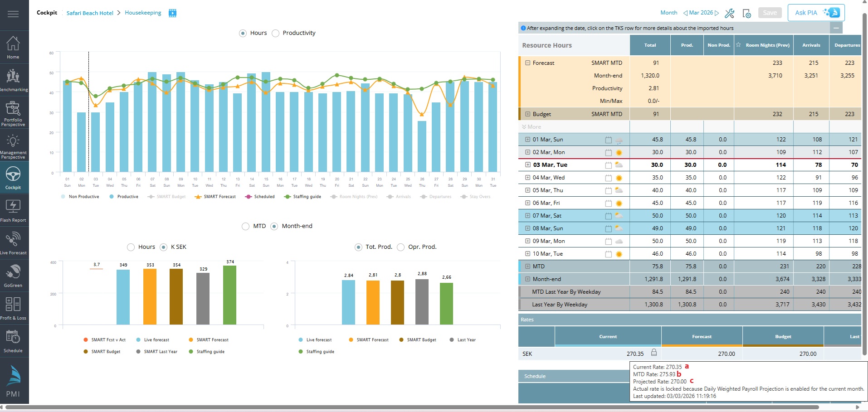This screenshot has height=412, width=868.
Task: Select the MTD radio option
Action: pos(246,226)
